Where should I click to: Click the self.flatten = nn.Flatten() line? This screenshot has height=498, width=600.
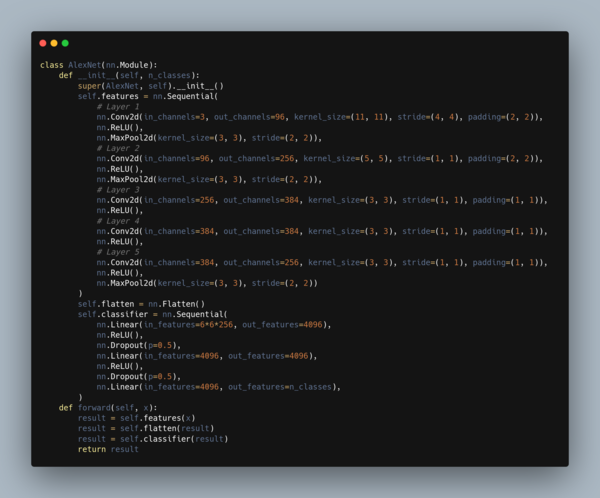(140, 304)
